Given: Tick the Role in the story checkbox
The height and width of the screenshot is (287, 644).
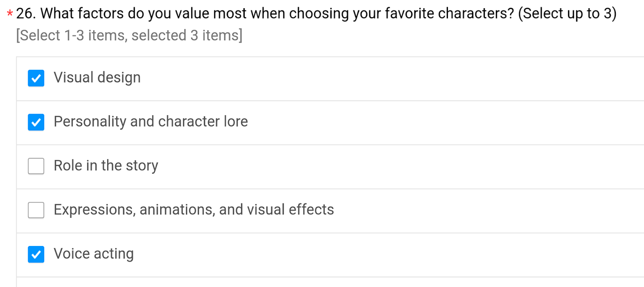Looking at the screenshot, I should coord(36,166).
